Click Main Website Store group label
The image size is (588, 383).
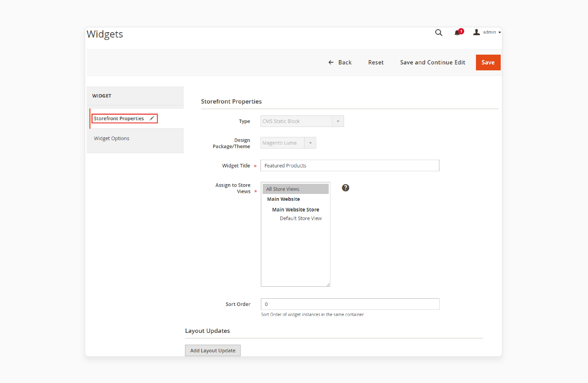pyautogui.click(x=295, y=209)
